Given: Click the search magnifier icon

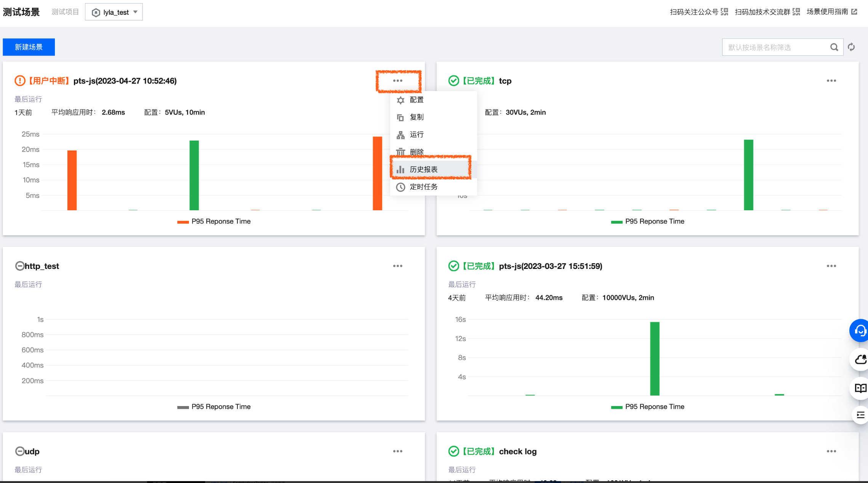Looking at the screenshot, I should (x=834, y=47).
